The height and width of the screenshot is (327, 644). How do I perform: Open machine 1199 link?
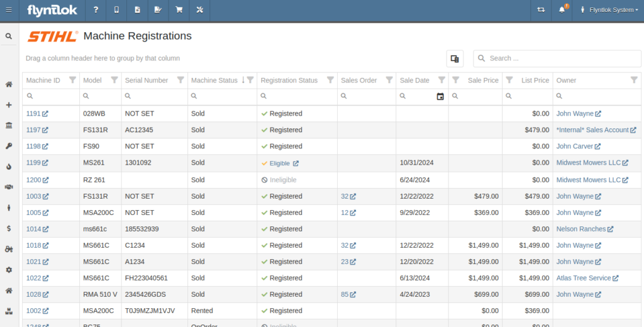[x=37, y=163]
